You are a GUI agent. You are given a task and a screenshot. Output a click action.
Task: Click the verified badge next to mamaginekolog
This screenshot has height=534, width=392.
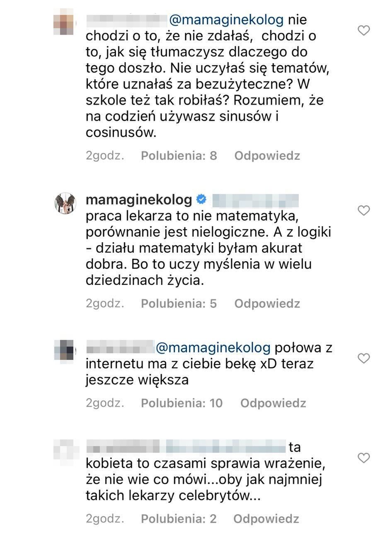tap(201, 200)
